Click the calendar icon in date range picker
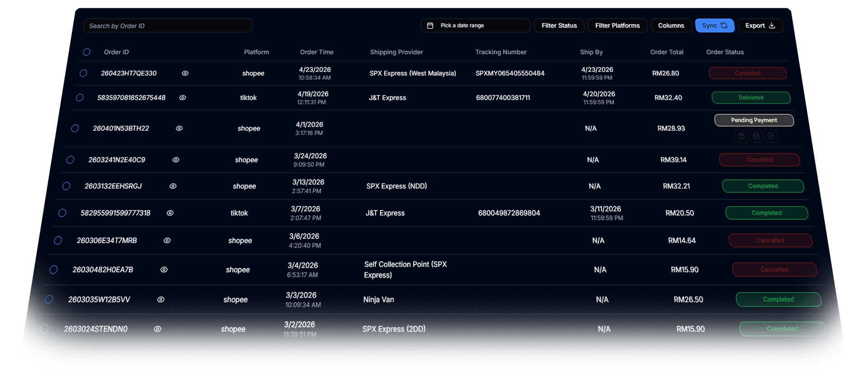868x384 pixels. click(x=430, y=25)
